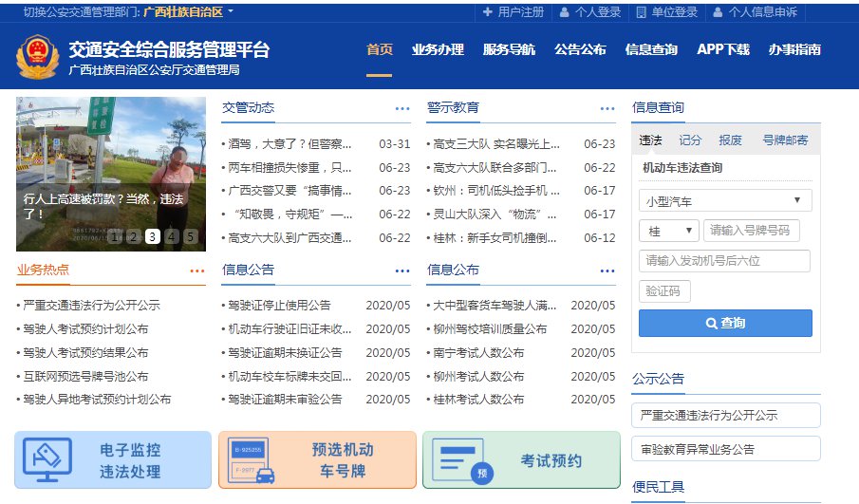Open article 桂林：新手女司机撞倒...

[x=495, y=237]
